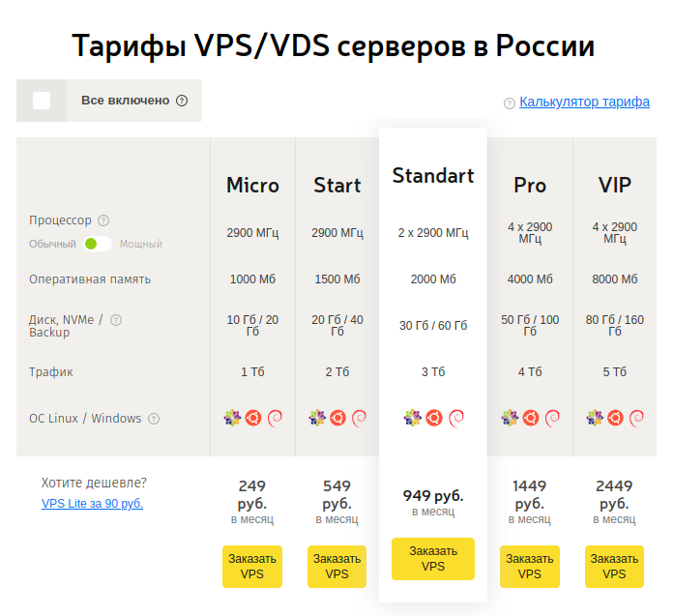
Task: Check the "Все включено" checkbox
Action: point(42,101)
